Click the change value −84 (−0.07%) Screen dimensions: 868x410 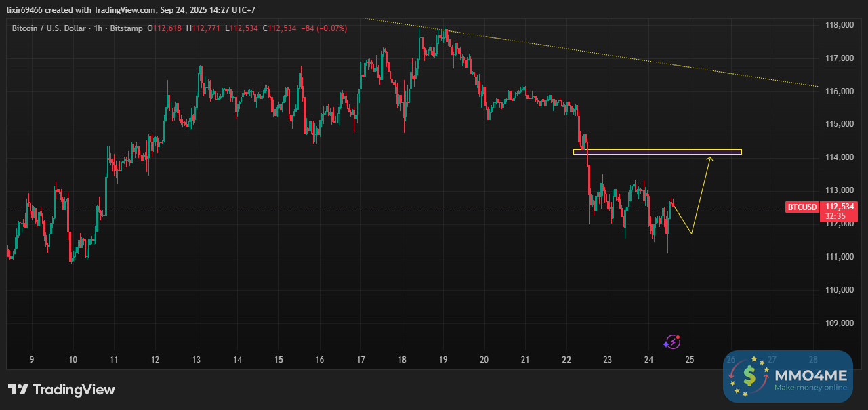tap(324, 28)
